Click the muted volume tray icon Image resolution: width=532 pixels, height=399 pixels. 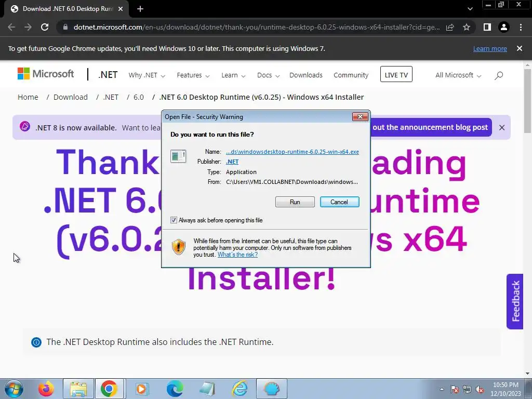coord(480,390)
